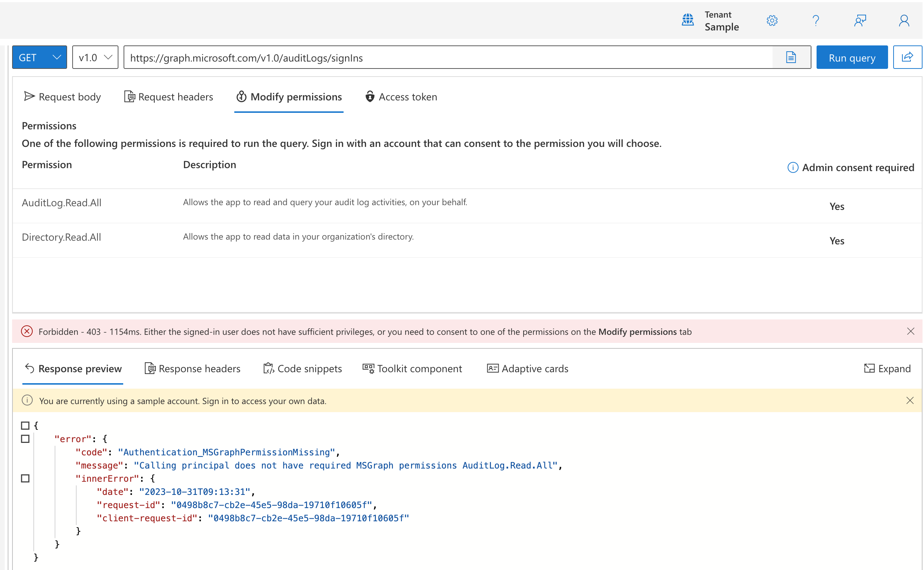Click the share query icon button
Viewport: 924px width, 570px height.
(907, 57)
